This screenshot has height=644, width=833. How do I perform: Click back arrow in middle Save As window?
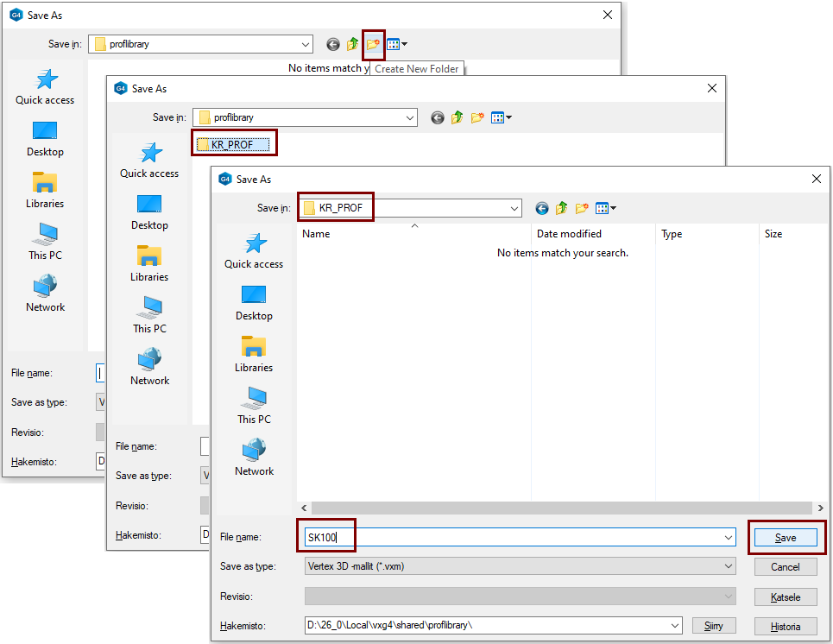tap(438, 117)
